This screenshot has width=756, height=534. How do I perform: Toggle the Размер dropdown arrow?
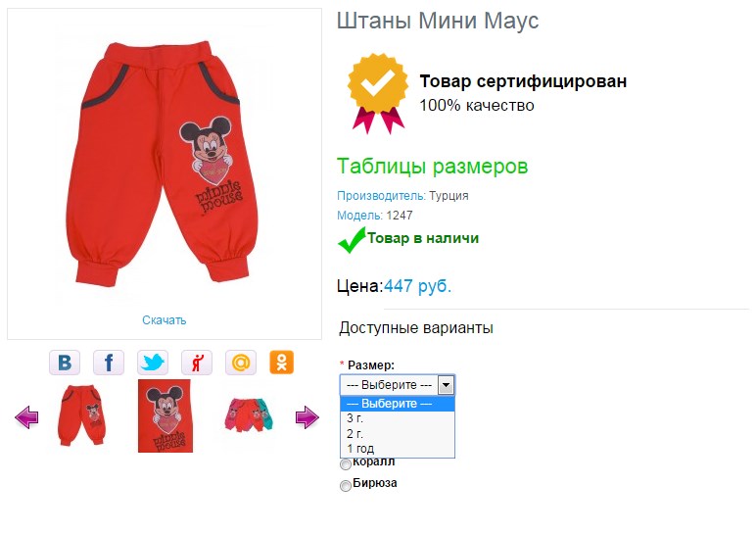point(446,385)
